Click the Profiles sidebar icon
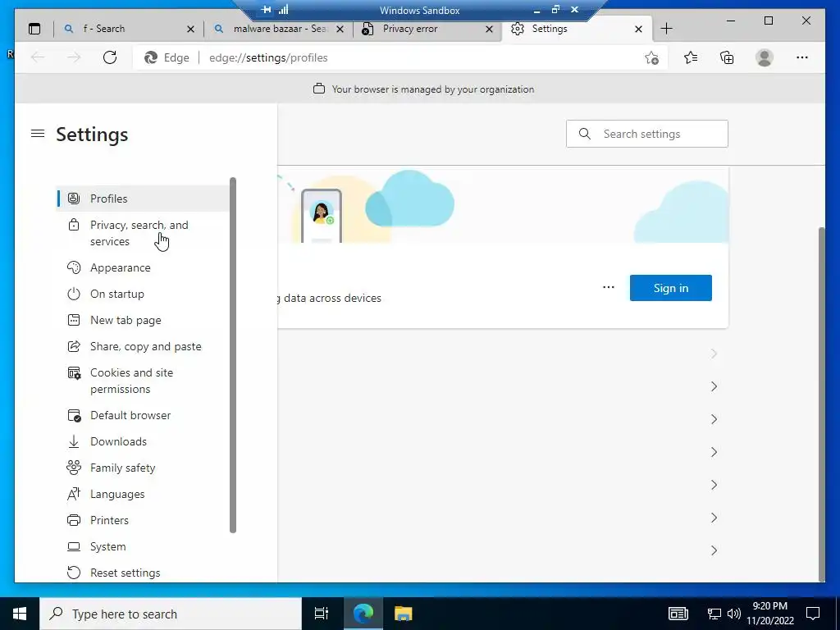The image size is (840, 630). [x=74, y=199]
